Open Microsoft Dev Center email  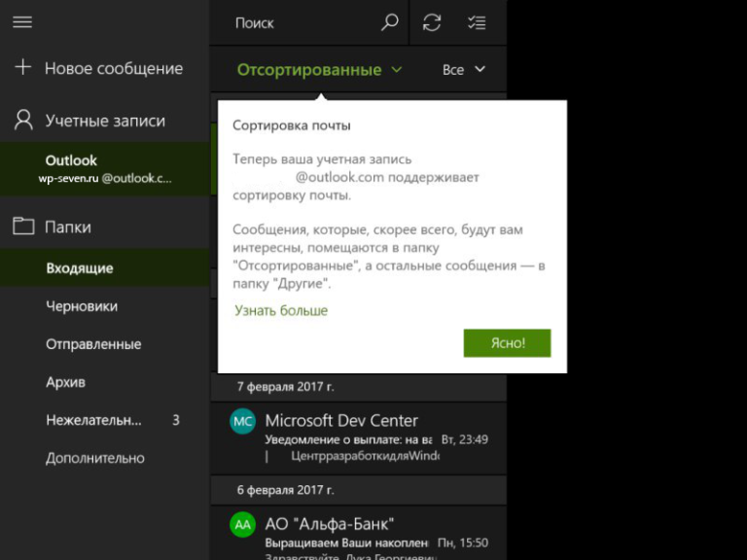(x=358, y=438)
